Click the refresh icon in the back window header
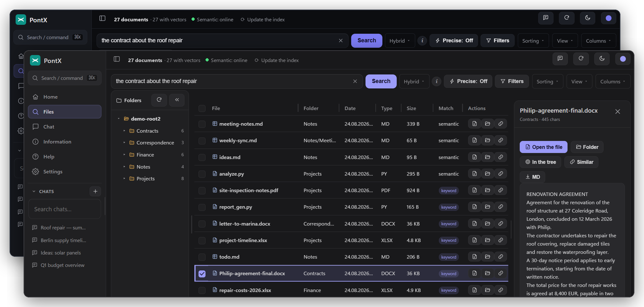This screenshot has height=307, width=644. point(566,18)
